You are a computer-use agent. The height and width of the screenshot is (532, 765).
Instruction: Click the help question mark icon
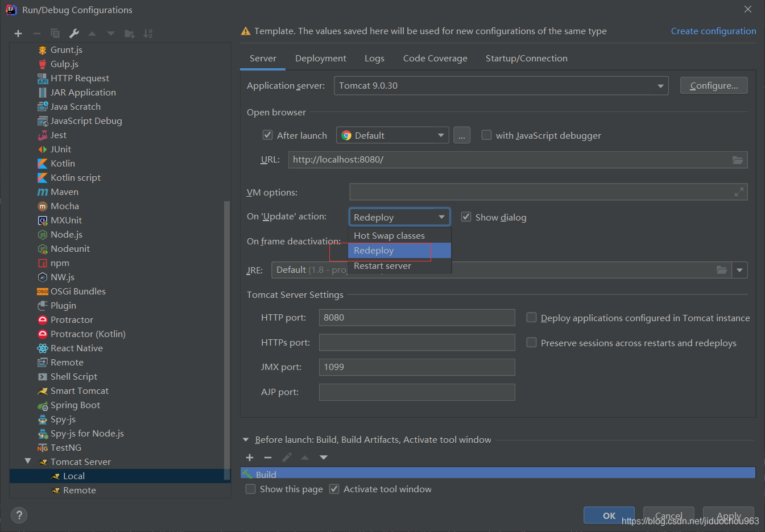tap(19, 516)
